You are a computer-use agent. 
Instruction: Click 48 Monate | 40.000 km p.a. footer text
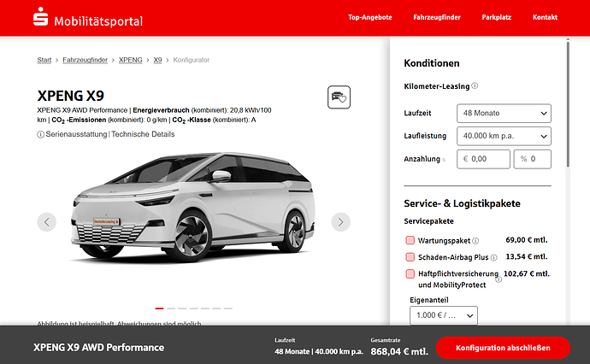tap(319, 351)
